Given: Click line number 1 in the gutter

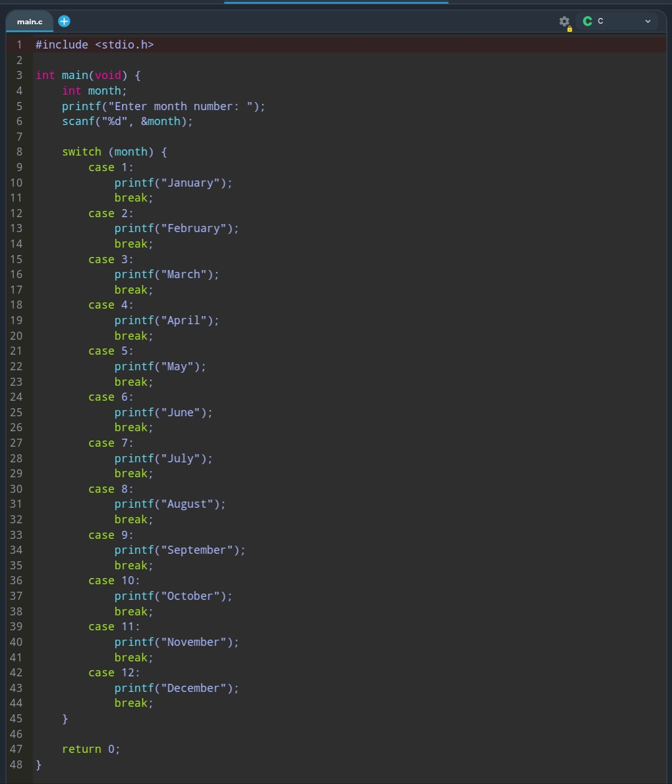Looking at the screenshot, I should 19,45.
